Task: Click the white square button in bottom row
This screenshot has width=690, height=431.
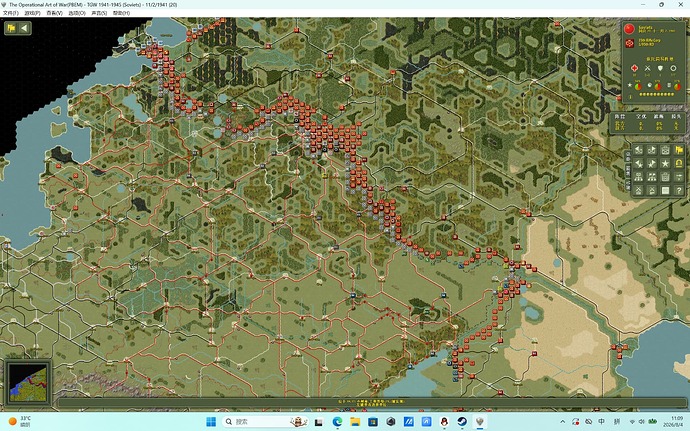Action: (x=665, y=191)
